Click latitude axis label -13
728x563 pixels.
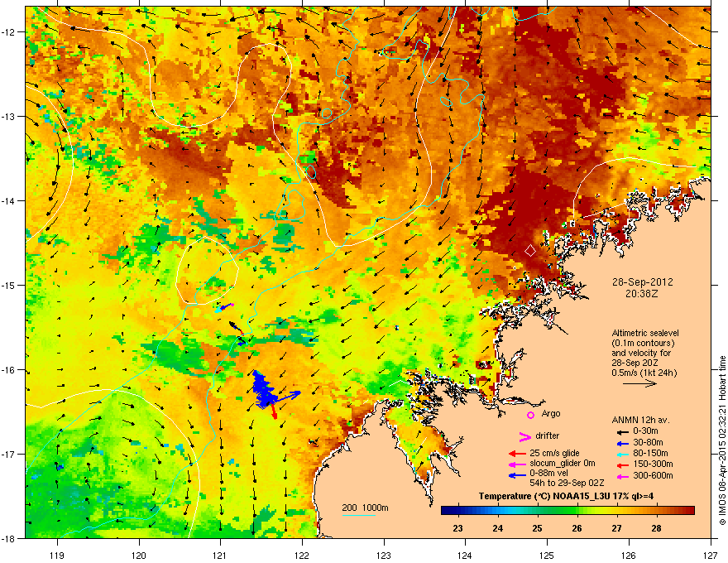8,117
